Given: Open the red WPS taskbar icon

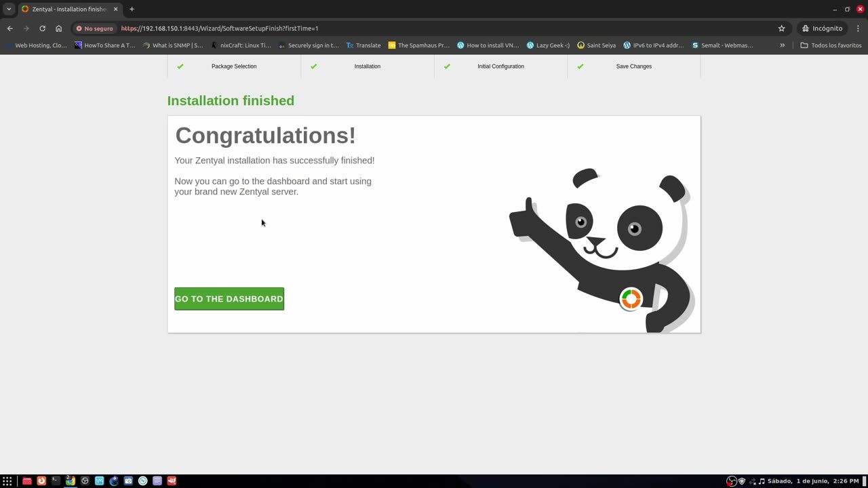Looking at the screenshot, I should tap(172, 481).
